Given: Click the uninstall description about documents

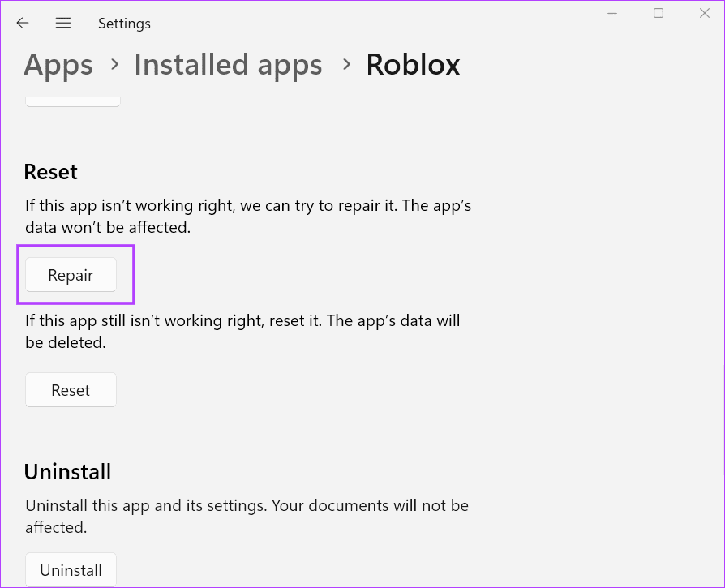Looking at the screenshot, I should point(247,516).
